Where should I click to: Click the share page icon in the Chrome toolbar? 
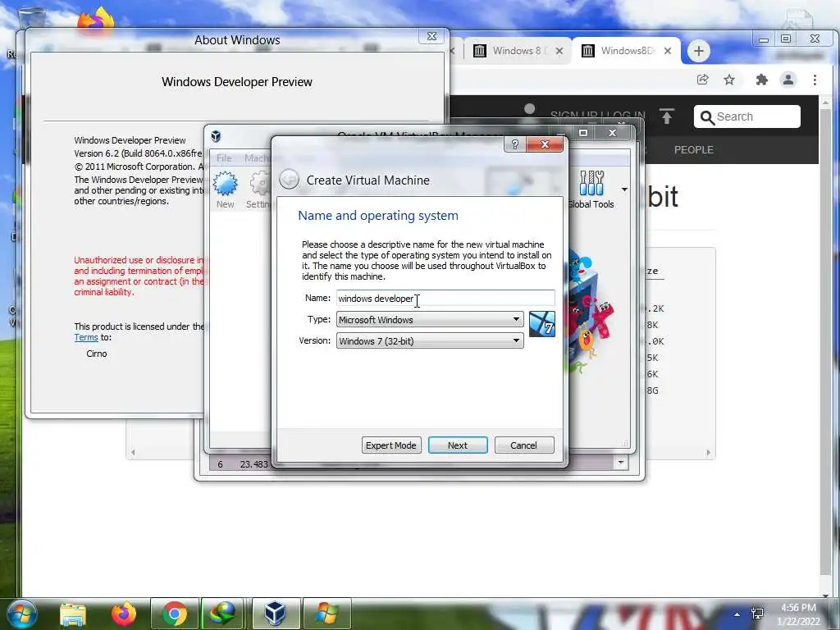[x=702, y=80]
